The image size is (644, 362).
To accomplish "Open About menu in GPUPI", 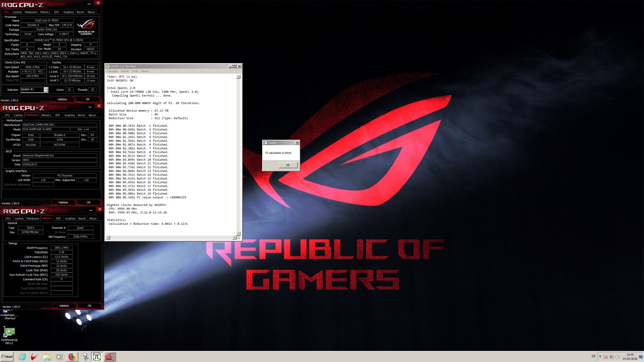I will [x=145, y=71].
